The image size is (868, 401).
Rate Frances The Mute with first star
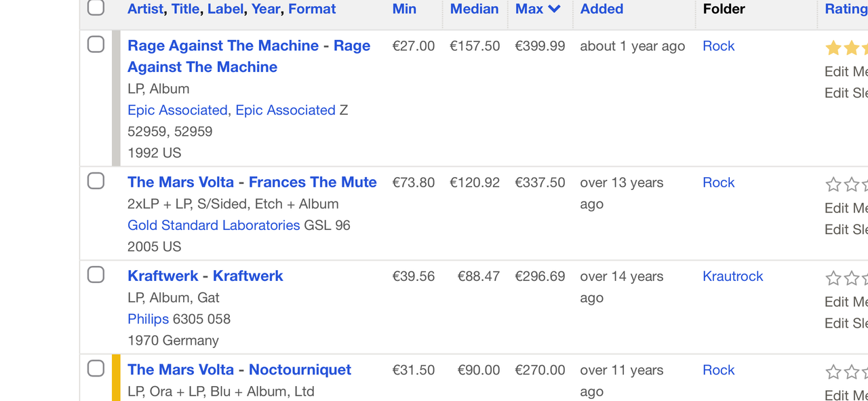pos(833,184)
